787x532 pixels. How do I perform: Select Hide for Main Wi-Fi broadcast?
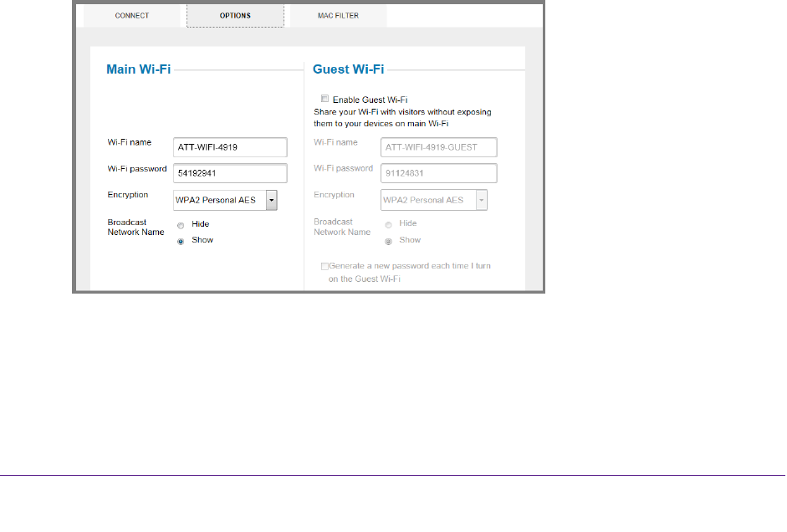181,225
